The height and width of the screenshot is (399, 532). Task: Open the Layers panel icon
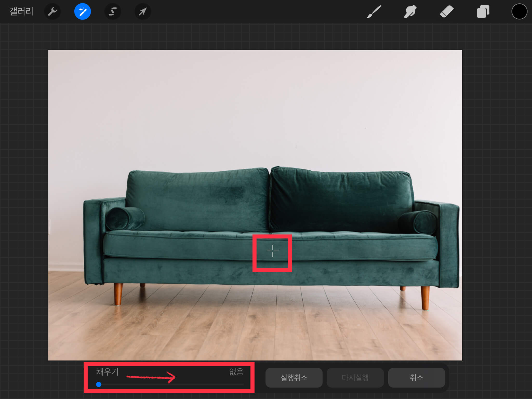pos(483,11)
